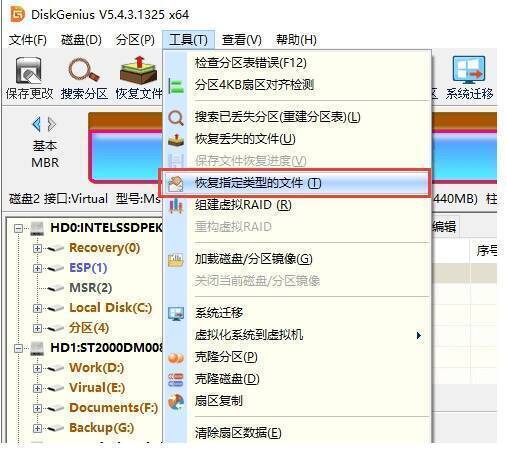Click the load disk image folder icon
This screenshot has width=507, height=450.
(176, 260)
